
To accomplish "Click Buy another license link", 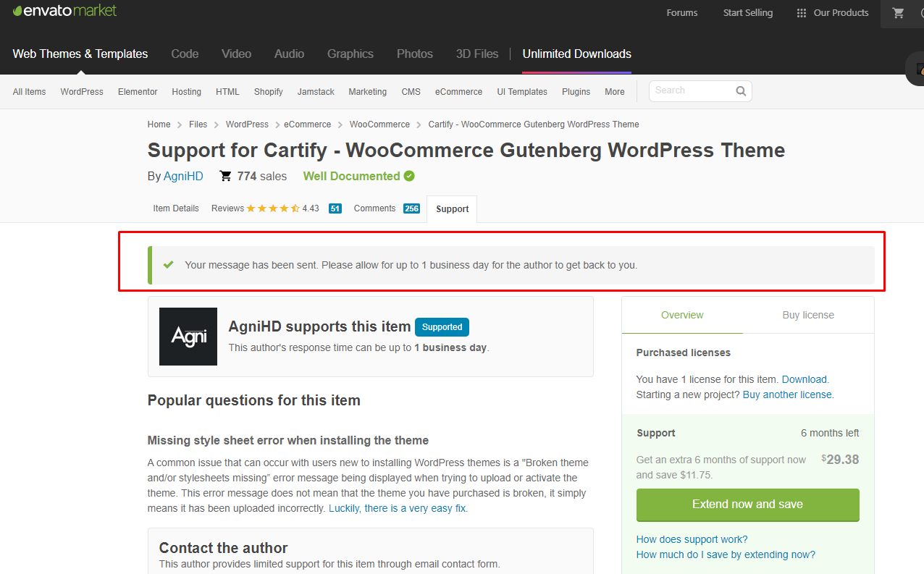I will (788, 394).
